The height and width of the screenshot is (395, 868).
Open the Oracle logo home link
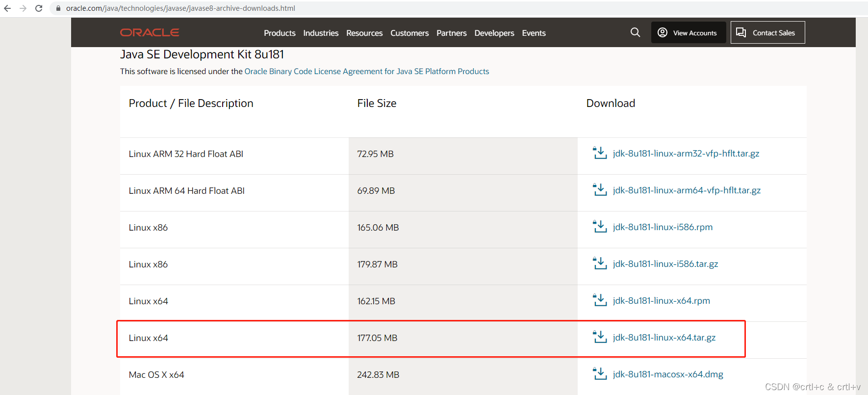pyautogui.click(x=150, y=32)
